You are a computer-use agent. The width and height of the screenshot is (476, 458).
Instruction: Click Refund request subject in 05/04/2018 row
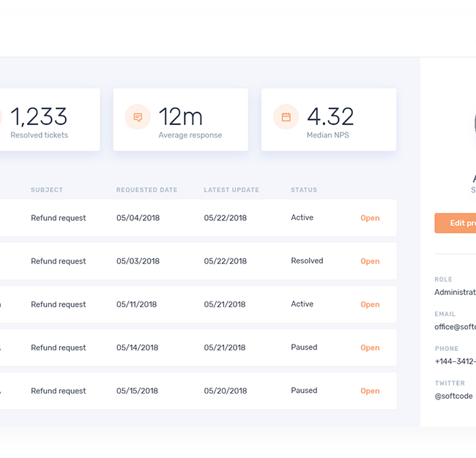[59, 218]
